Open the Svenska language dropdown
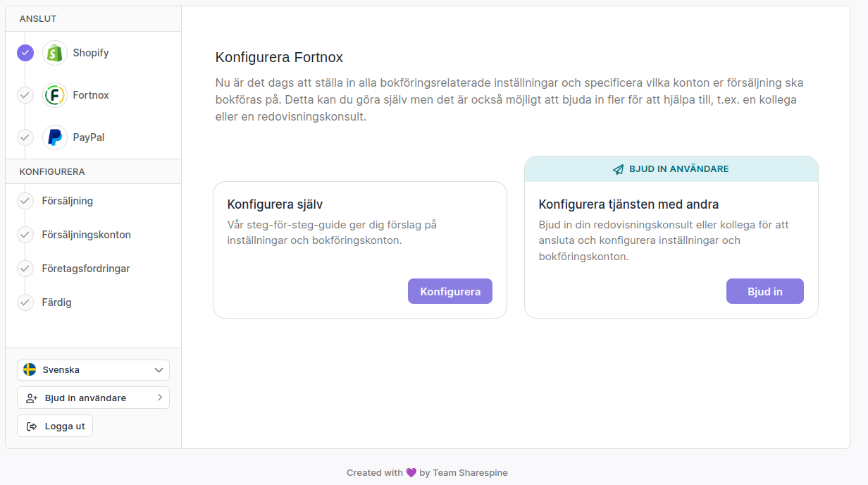The image size is (868, 485). pos(93,370)
